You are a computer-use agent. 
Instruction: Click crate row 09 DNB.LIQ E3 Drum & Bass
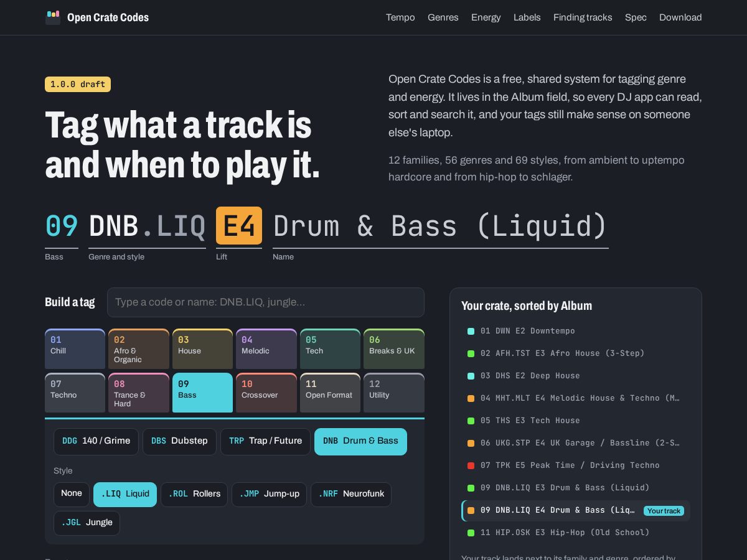tap(576, 488)
